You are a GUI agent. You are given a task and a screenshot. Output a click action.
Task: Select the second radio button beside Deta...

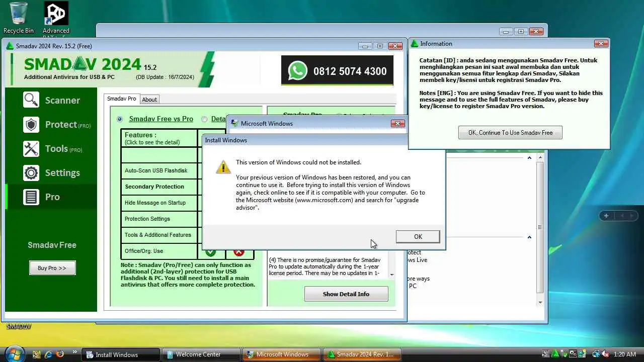pyautogui.click(x=204, y=119)
